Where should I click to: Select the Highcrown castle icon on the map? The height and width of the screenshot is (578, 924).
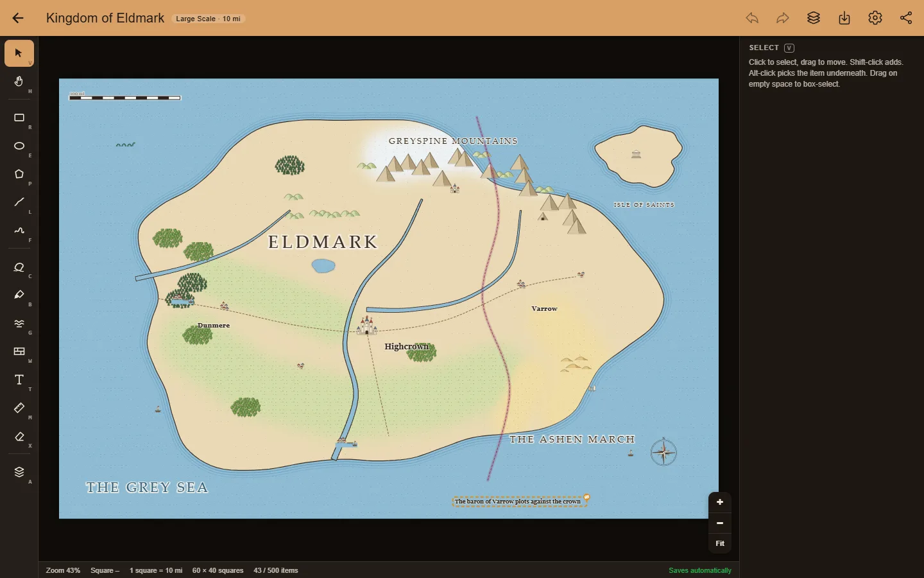367,326
